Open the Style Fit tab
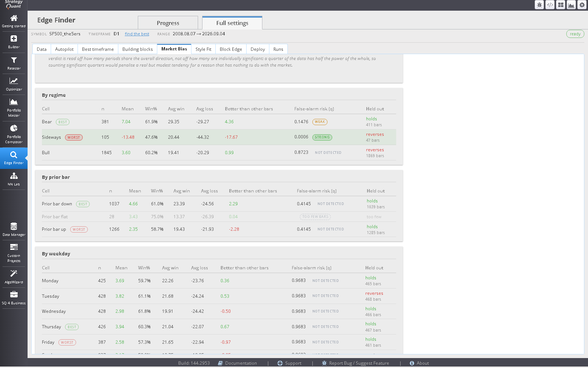588x368 pixels. pyautogui.click(x=203, y=49)
